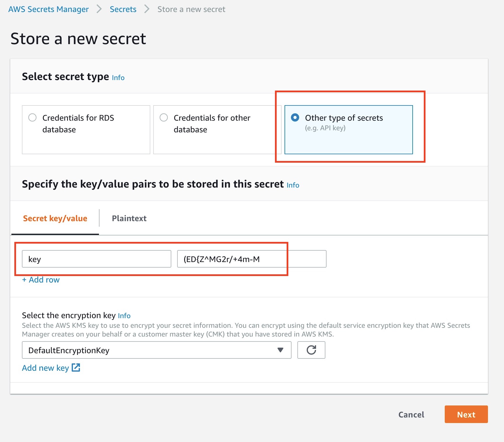The width and height of the screenshot is (504, 442).
Task: Click the refresh encryption keys icon
Action: [x=311, y=350]
